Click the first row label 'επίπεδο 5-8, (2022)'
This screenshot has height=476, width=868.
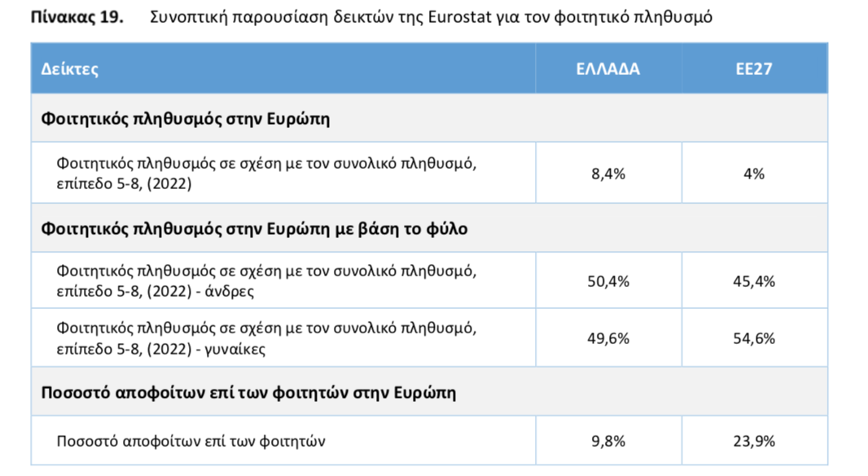point(124,183)
